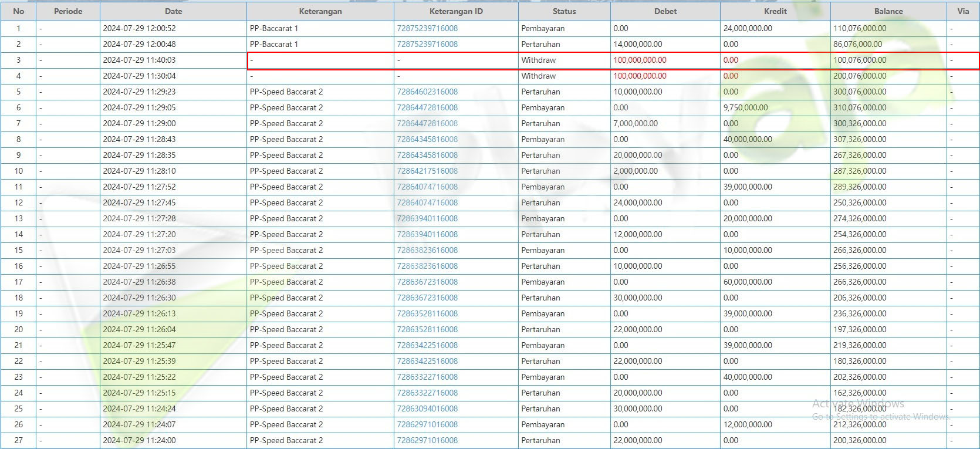Image resolution: width=980 pixels, height=449 pixels.
Task: Select the highlighted Withdraw status in row 3
Action: click(x=538, y=60)
